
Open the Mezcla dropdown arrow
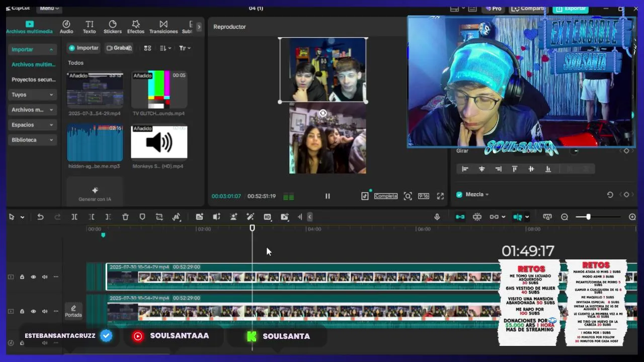coord(487,195)
